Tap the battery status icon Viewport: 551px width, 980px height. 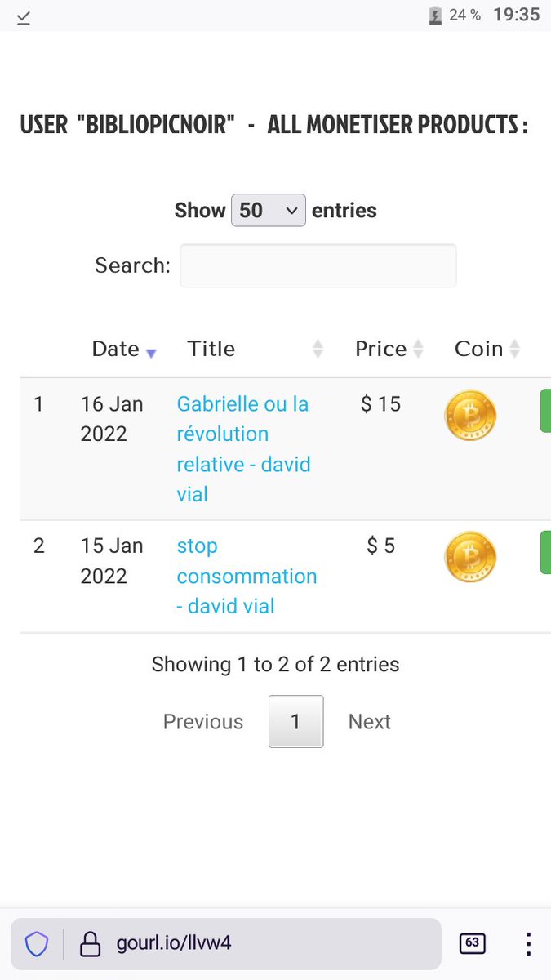point(436,16)
